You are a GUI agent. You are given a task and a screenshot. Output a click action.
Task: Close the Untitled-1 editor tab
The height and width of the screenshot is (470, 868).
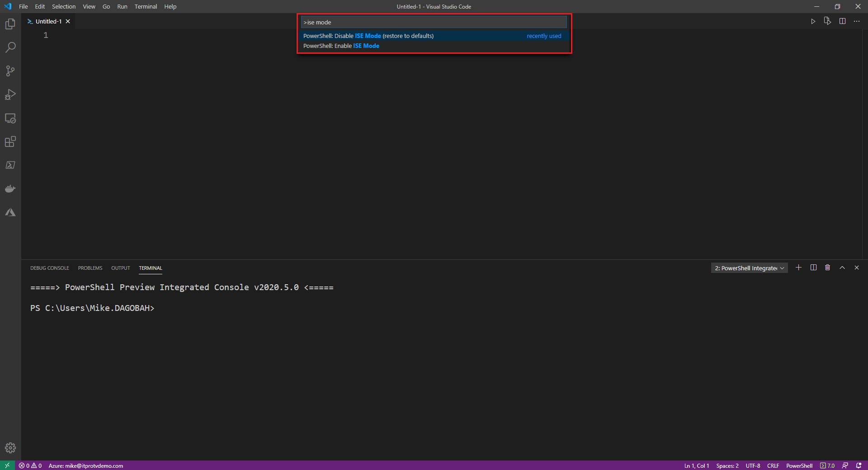[68, 21]
